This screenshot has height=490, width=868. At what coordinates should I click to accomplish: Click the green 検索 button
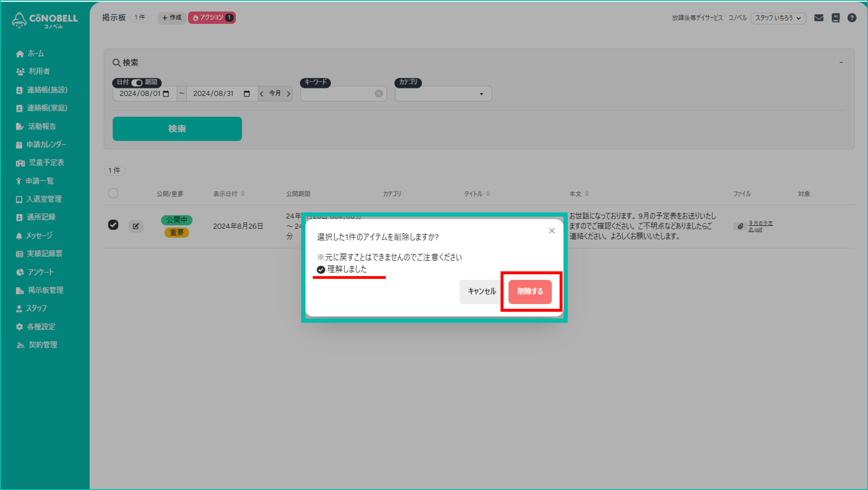coord(177,129)
